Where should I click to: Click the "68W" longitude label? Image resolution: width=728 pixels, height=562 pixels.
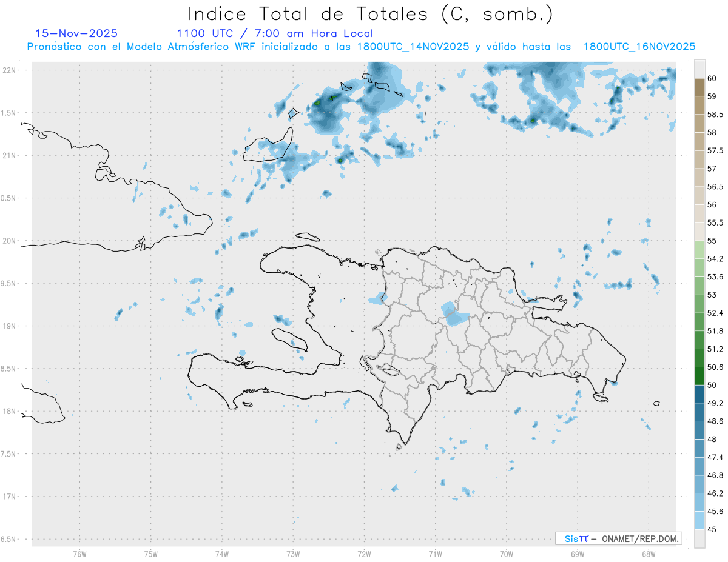[x=649, y=554]
